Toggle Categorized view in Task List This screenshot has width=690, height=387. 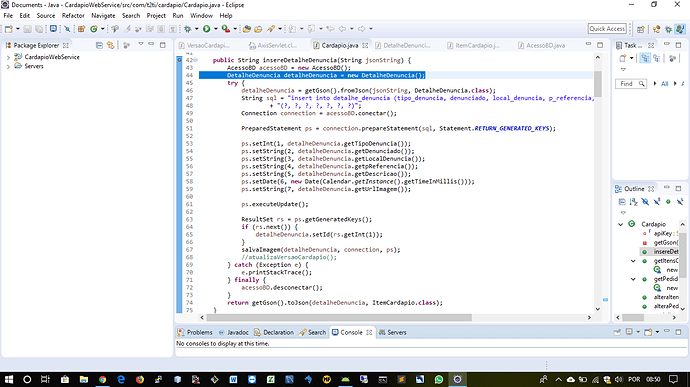pos(645,58)
